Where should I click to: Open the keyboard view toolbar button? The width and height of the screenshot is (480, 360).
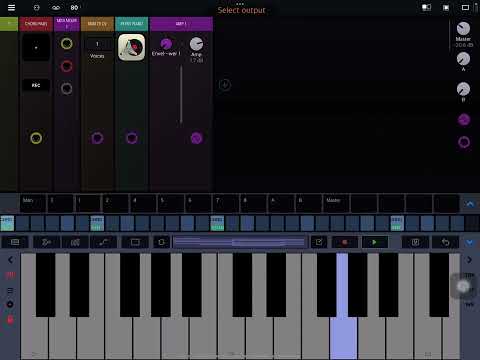tap(15, 242)
